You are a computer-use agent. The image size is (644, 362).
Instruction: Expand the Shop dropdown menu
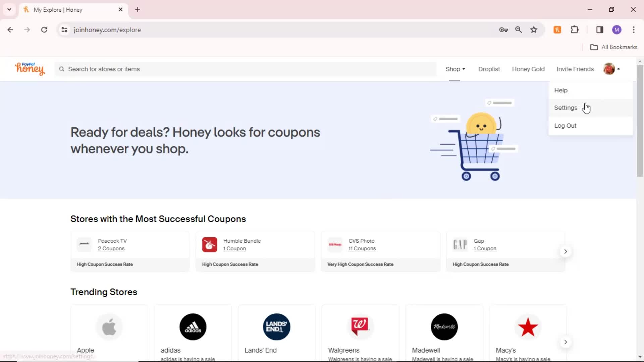tap(455, 69)
